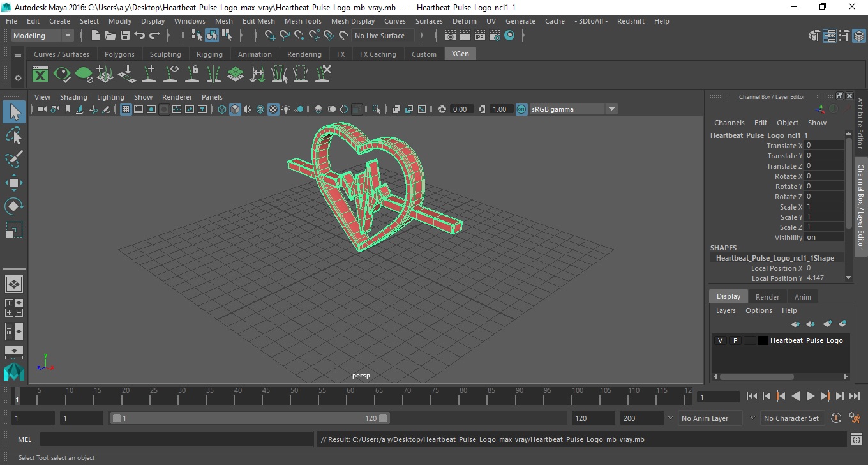Save the current scene

pos(125,36)
